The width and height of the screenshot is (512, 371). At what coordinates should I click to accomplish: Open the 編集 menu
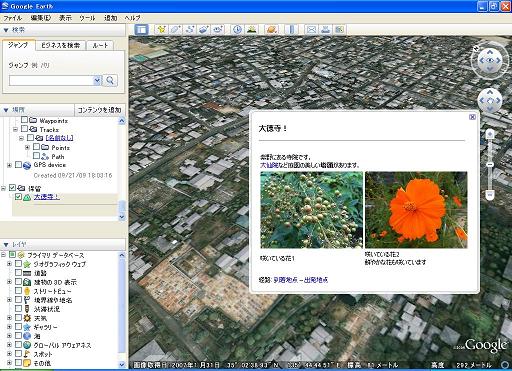click(41, 18)
